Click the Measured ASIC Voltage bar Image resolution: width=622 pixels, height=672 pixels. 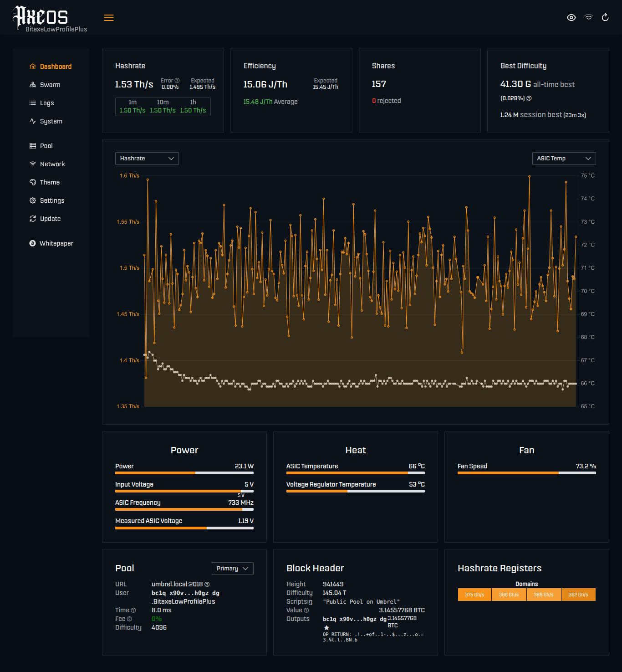coord(184,528)
